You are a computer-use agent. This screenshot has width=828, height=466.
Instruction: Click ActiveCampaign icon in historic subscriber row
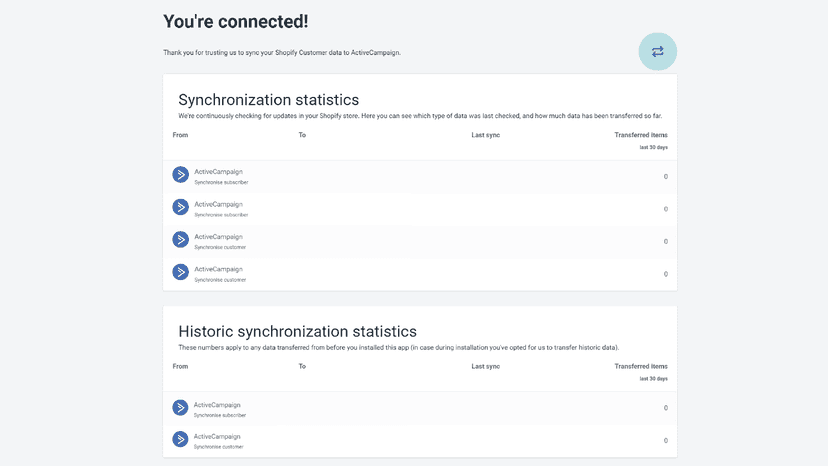tap(180, 407)
